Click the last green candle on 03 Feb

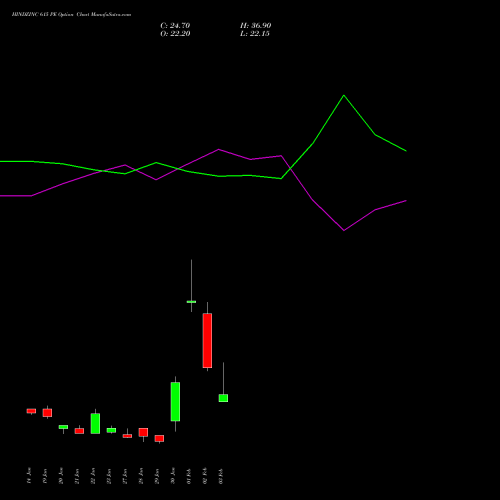pos(223,398)
